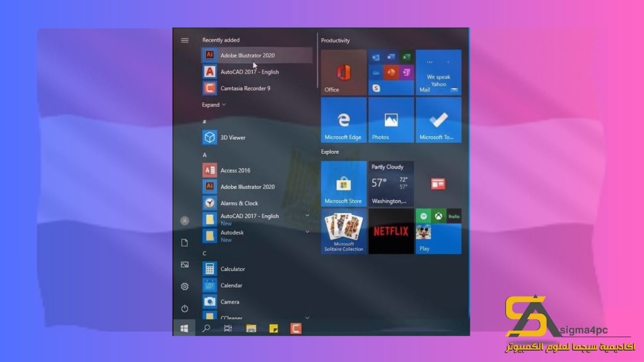Open Adobe Illustrator 2020 in the A section
The image size is (644, 362).
(x=257, y=187)
